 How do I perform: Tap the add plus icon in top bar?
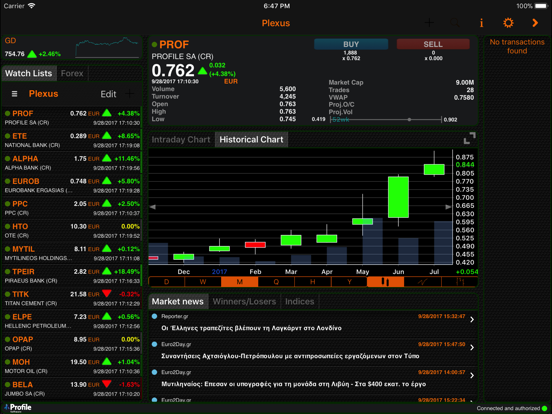coord(429,23)
